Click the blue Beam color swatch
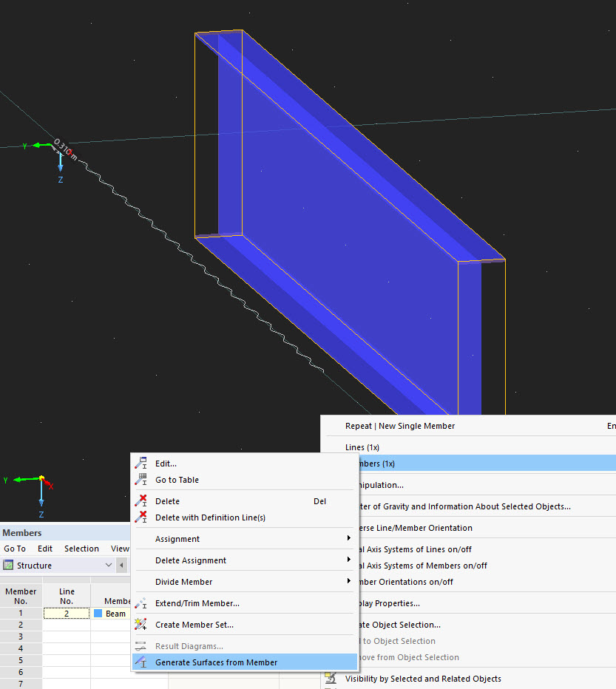616x689 pixels. (x=98, y=613)
